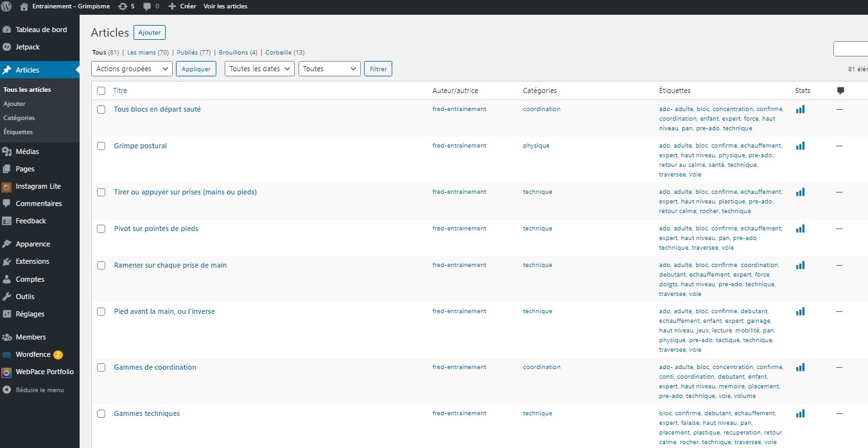This screenshot has height=448, width=868.
Task: Click the WordPress logo icon
Action: [6, 6]
